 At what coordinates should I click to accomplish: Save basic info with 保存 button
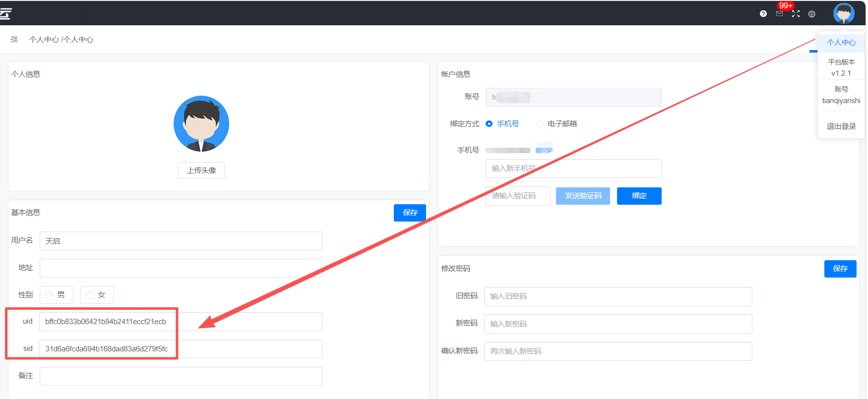click(410, 213)
